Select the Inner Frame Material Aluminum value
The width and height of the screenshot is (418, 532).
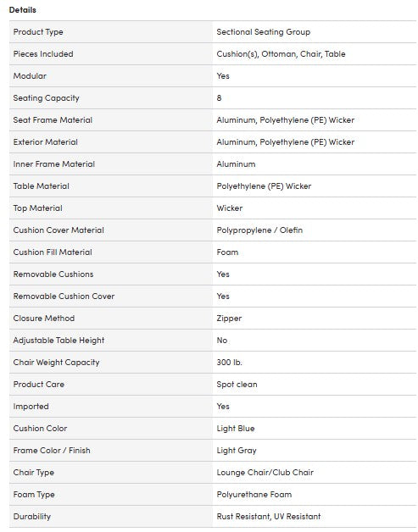tap(236, 164)
